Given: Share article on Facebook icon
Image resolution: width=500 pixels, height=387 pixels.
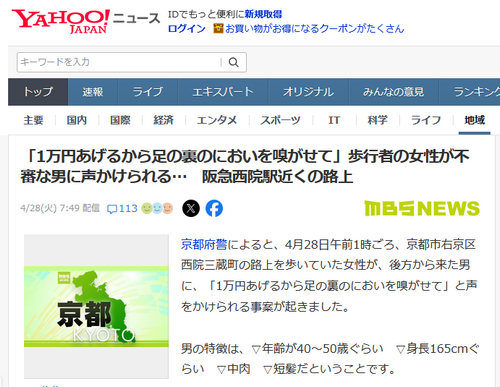Looking at the screenshot, I should (214, 209).
